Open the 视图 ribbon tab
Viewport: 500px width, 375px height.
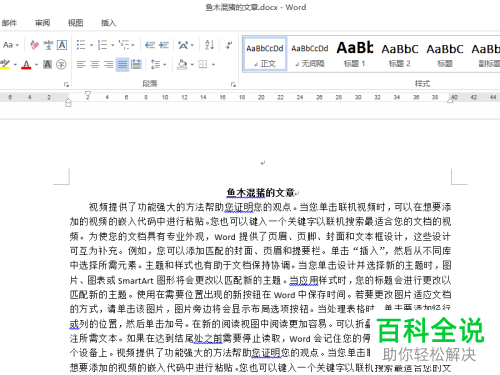tap(75, 23)
